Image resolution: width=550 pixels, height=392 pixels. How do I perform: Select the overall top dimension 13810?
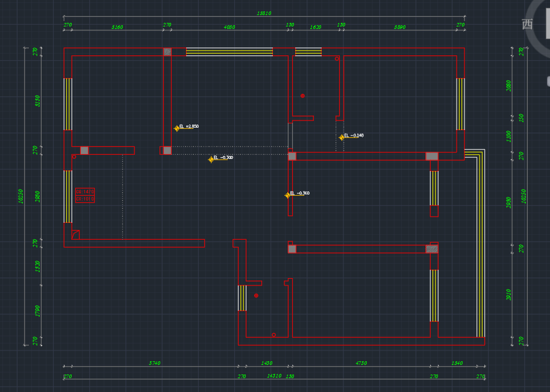coord(264,13)
